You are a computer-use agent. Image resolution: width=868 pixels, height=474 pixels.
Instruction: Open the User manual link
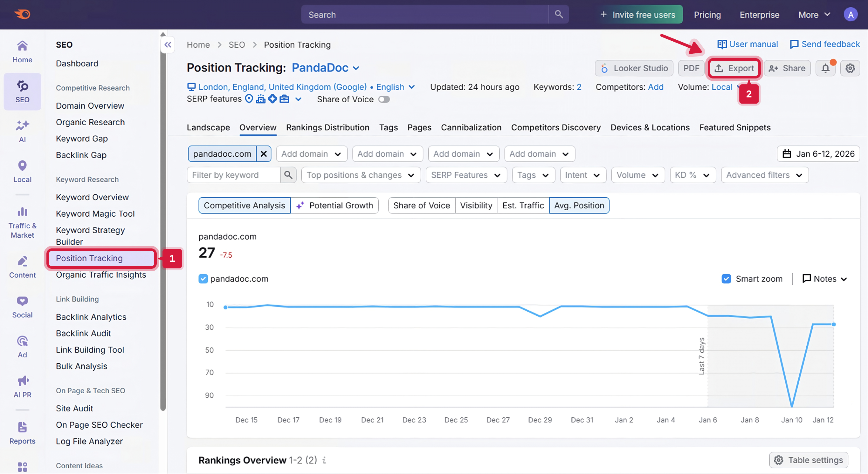point(748,44)
